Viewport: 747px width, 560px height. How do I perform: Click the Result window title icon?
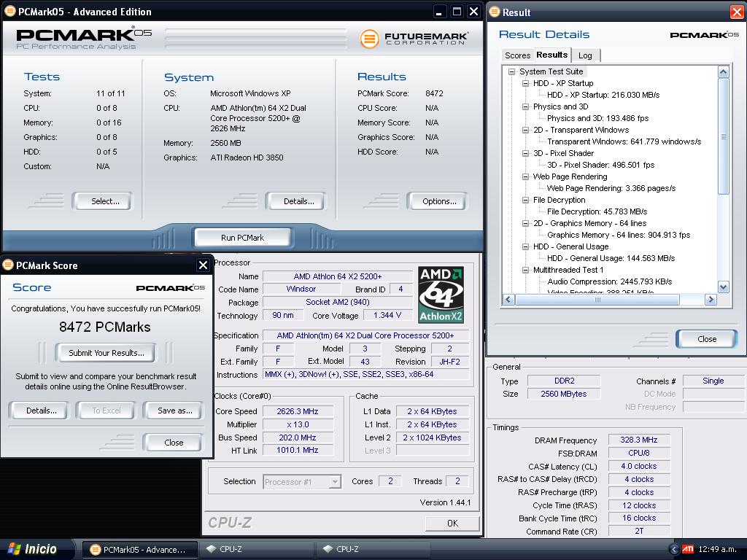tap(495, 12)
